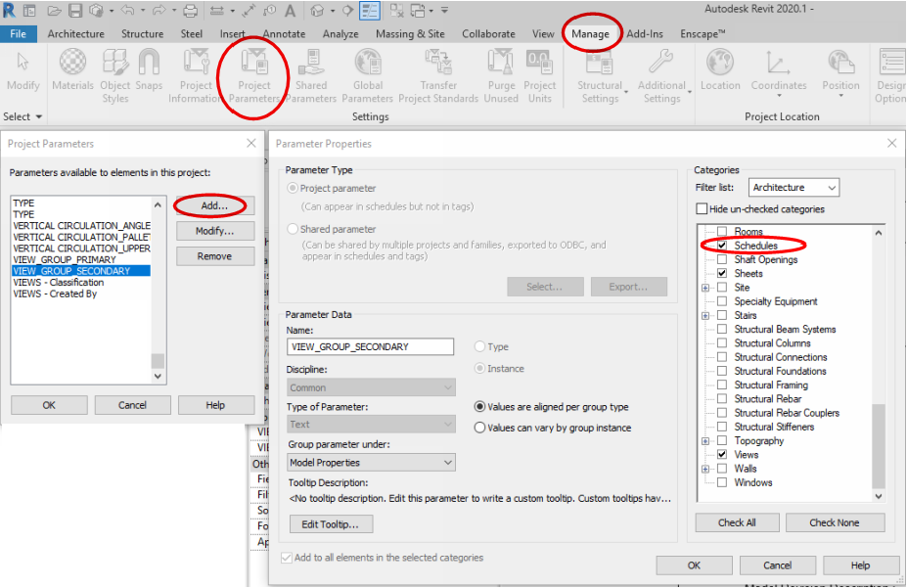
Task: Select the Project Units tool
Action: coord(540,78)
